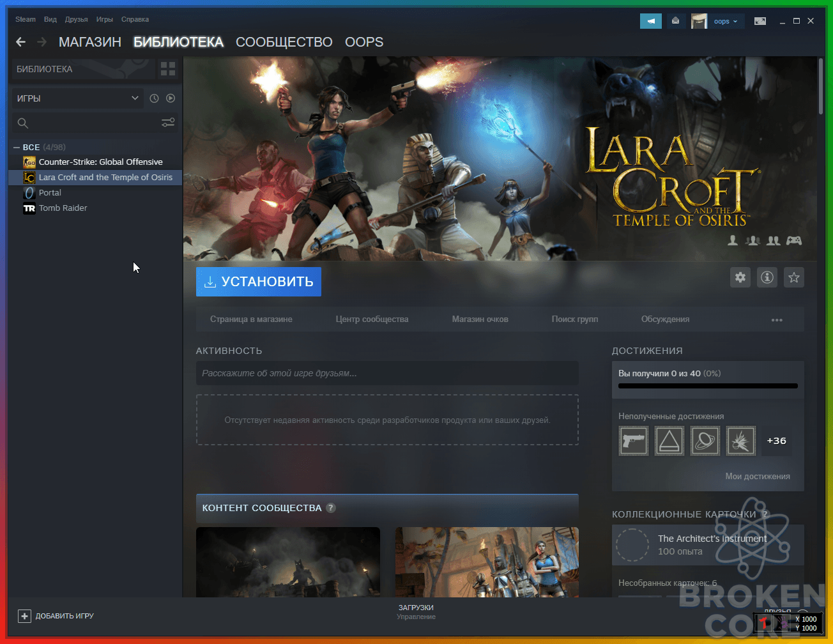Screen dimensions: 833x644
Task: Open OOPS profile tab
Action: pyautogui.click(x=364, y=42)
